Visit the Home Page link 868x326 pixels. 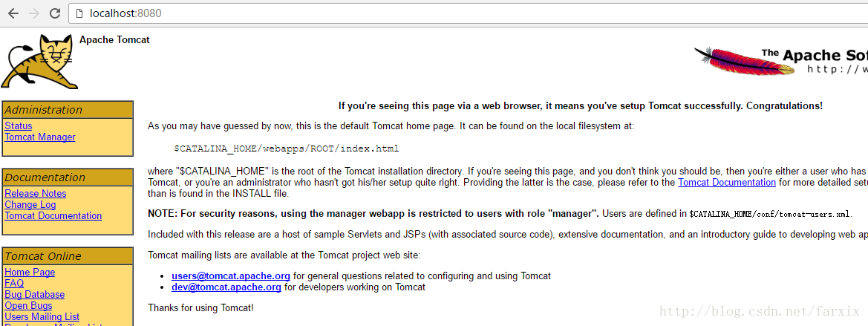click(30, 272)
